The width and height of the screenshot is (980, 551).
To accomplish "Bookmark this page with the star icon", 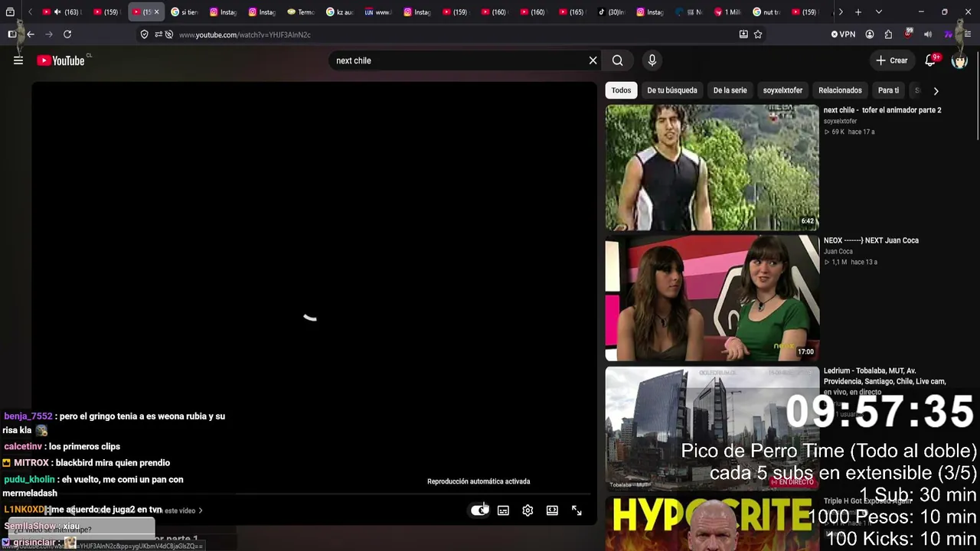I will pyautogui.click(x=758, y=34).
